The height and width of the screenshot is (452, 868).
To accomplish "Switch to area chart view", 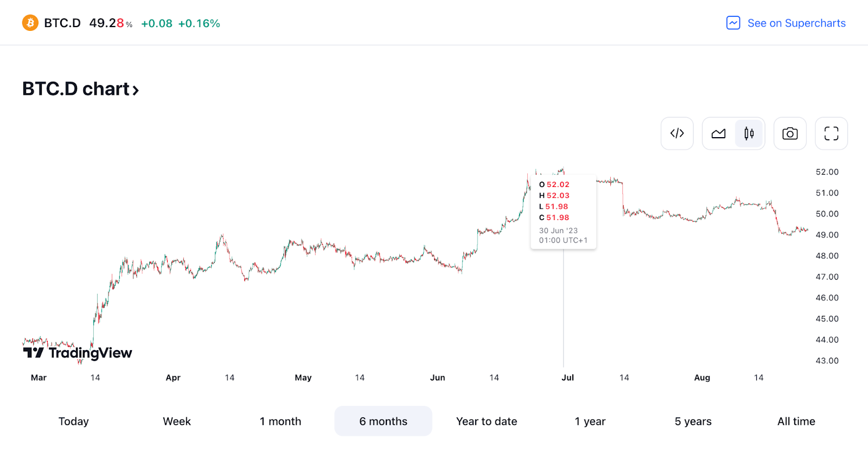I will coord(718,133).
